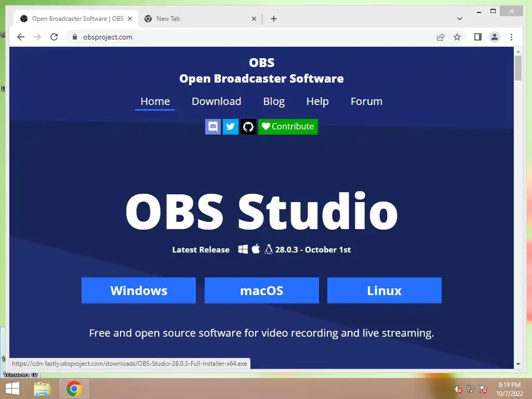Switch to the New Tab tab
This screenshot has width=532, height=399.
(x=200, y=19)
